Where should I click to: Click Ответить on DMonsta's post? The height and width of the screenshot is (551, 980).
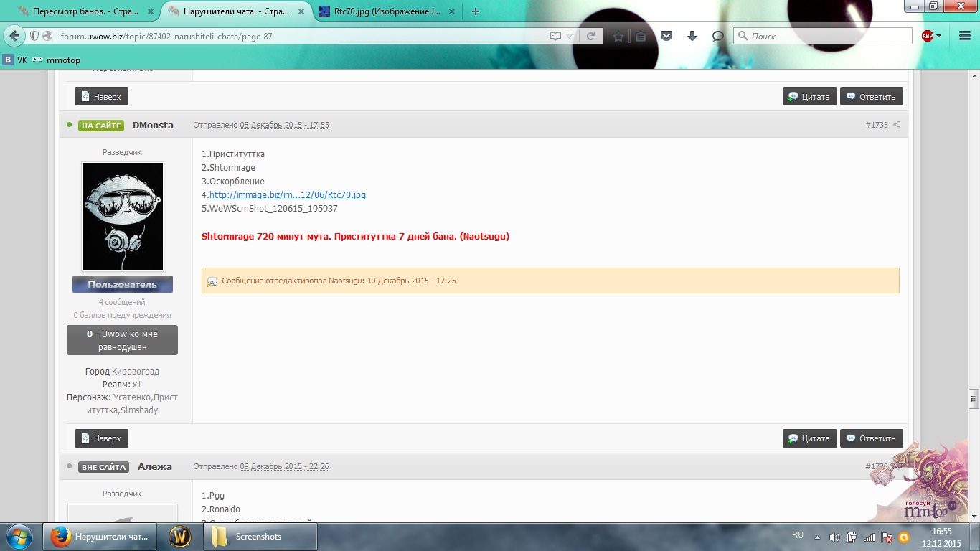coord(872,438)
